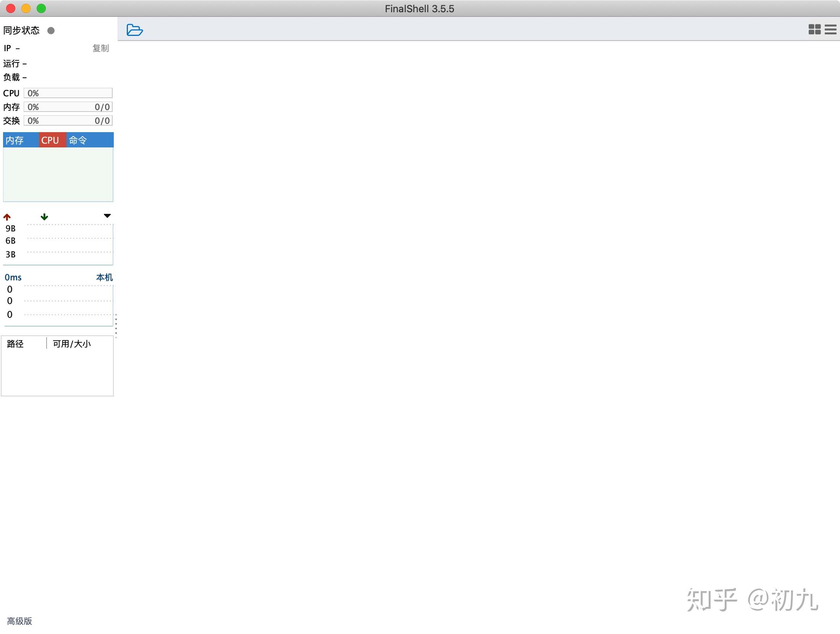This screenshot has height=634, width=840.
Task: Open the 本机 ping target selector
Action: click(104, 277)
